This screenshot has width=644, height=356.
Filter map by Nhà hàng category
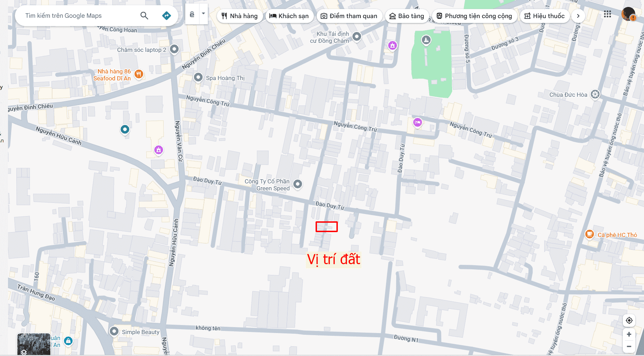239,16
